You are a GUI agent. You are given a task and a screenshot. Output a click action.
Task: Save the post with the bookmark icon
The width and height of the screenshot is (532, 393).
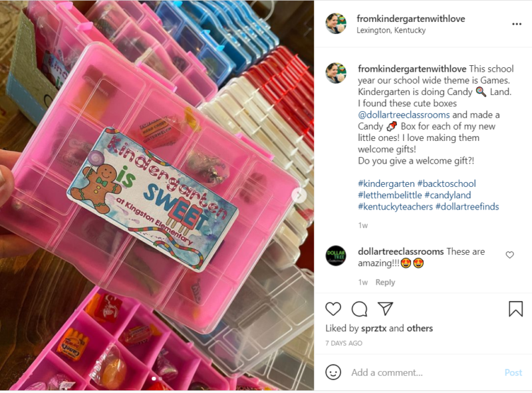click(515, 309)
